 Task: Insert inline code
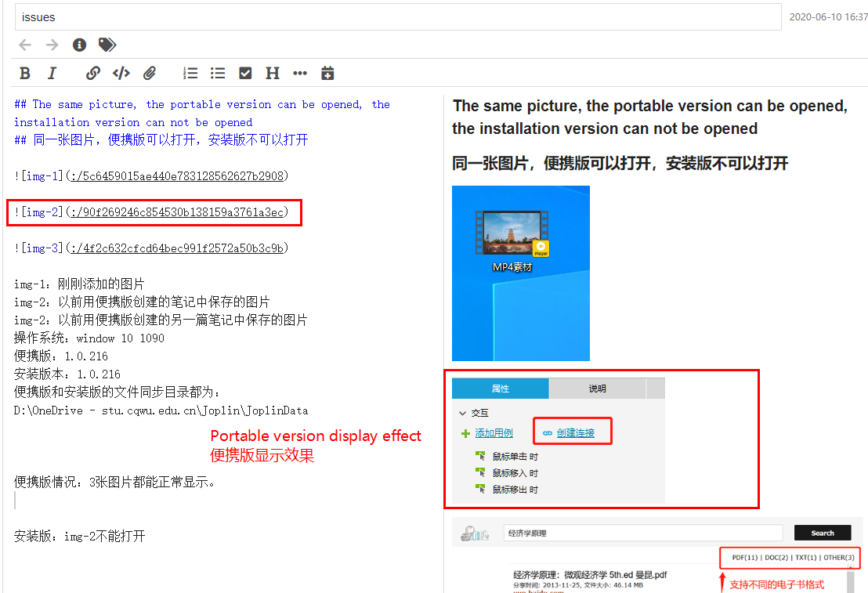click(121, 72)
